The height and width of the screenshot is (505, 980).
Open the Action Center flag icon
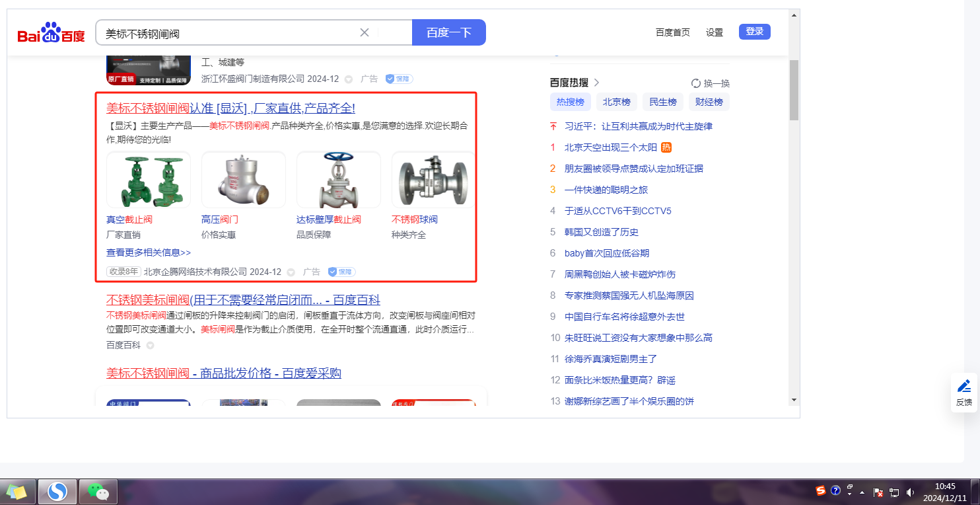pos(878,492)
